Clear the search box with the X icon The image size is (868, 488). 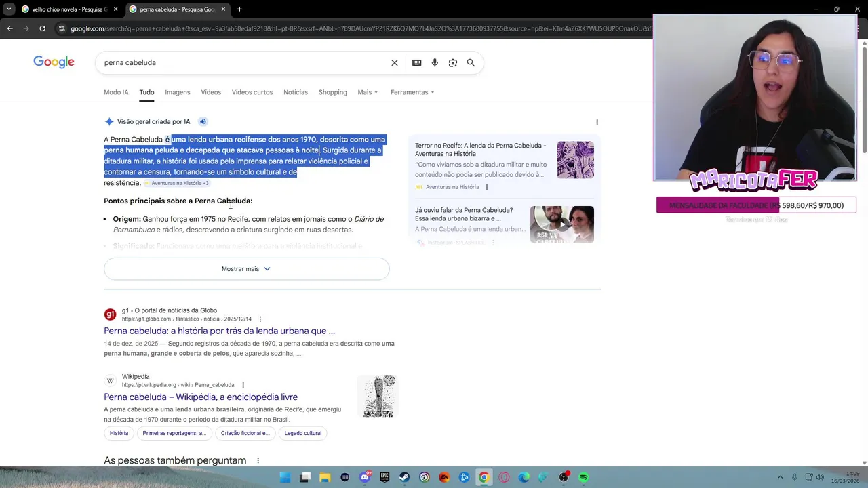pyautogui.click(x=395, y=62)
